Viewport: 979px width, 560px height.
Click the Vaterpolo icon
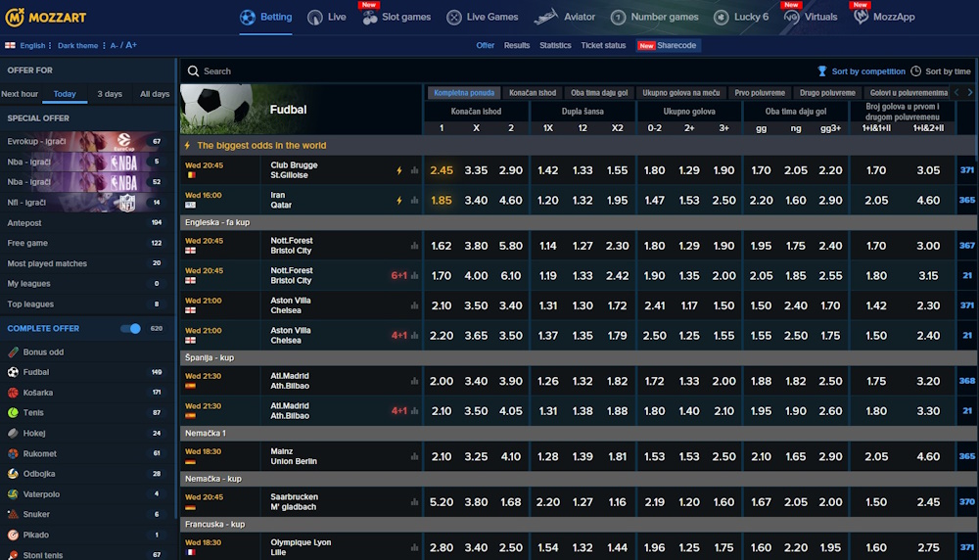pyautogui.click(x=13, y=494)
